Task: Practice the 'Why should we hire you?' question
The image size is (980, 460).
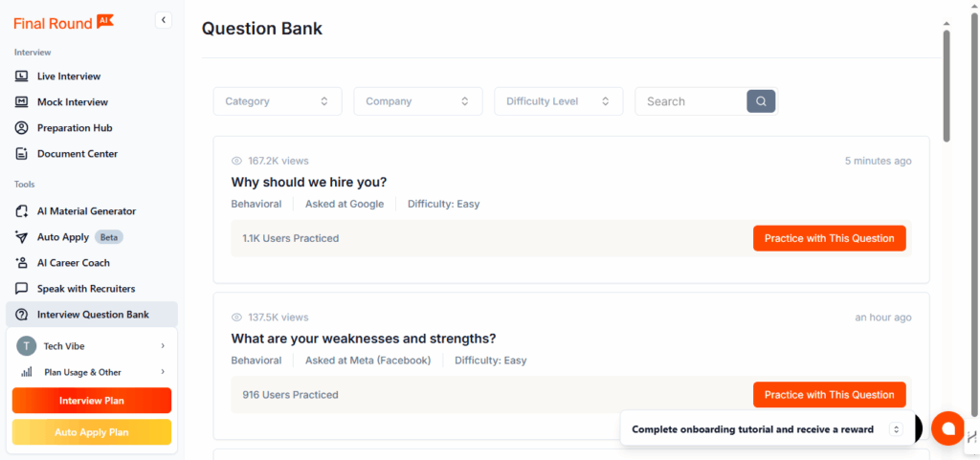Action: click(829, 238)
